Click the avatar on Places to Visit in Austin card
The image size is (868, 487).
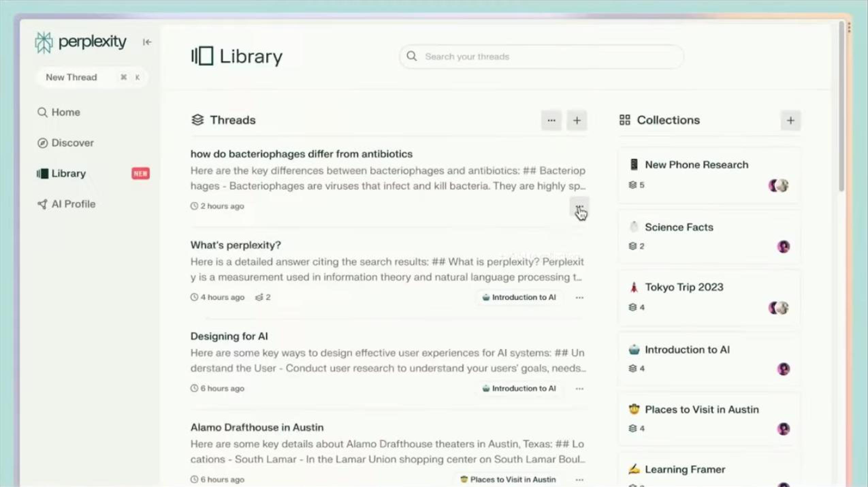(784, 429)
